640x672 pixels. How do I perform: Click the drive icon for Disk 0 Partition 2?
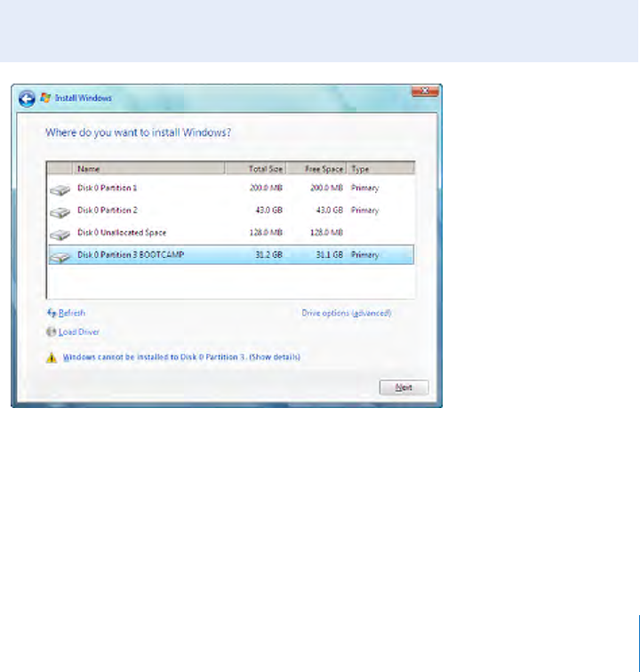coord(60,212)
